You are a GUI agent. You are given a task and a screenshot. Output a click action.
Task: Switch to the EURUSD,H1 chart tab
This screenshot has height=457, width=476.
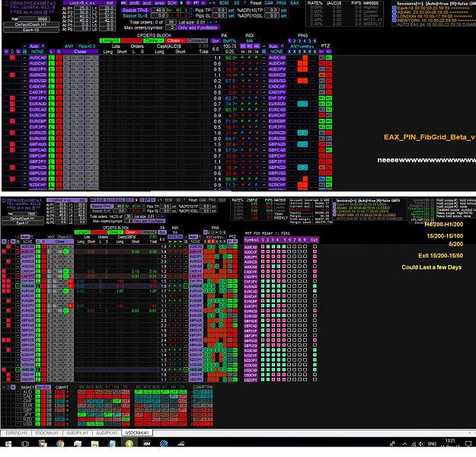[17, 433]
